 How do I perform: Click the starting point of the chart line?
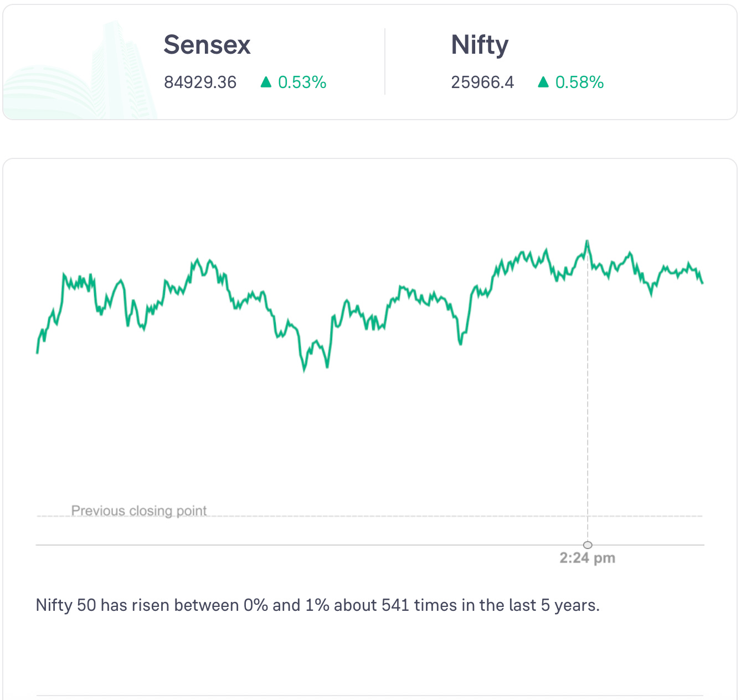click(37, 352)
